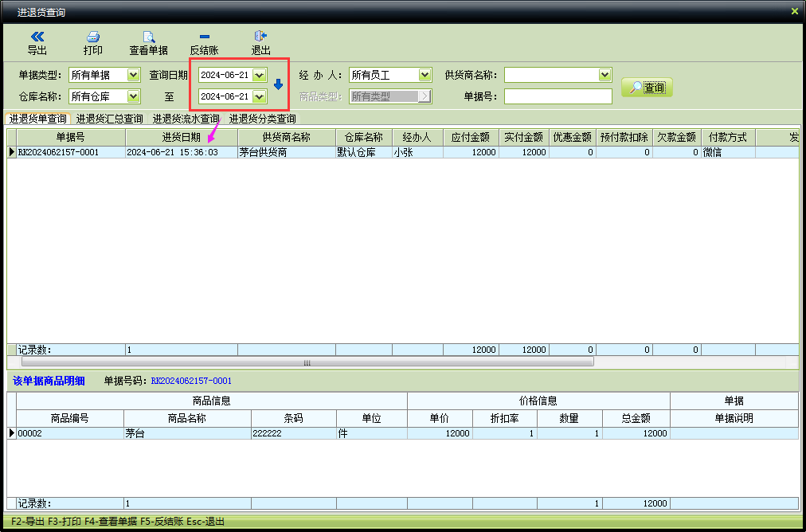Switch to 进退货流水查询 tab
This screenshot has width=806, height=532.
[x=186, y=119]
